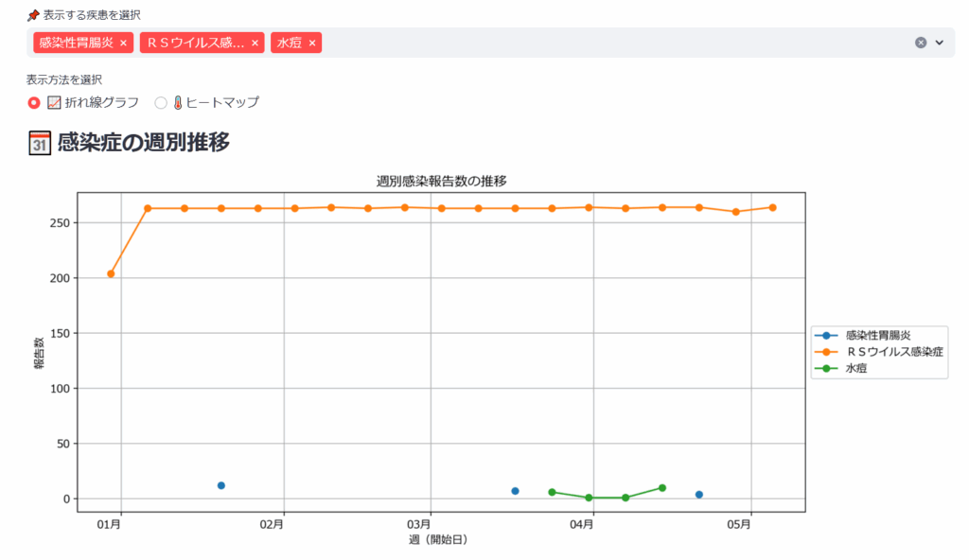969x560 pixels.
Task: Select the 折れ線グラフ radio button
Action: coord(34,102)
